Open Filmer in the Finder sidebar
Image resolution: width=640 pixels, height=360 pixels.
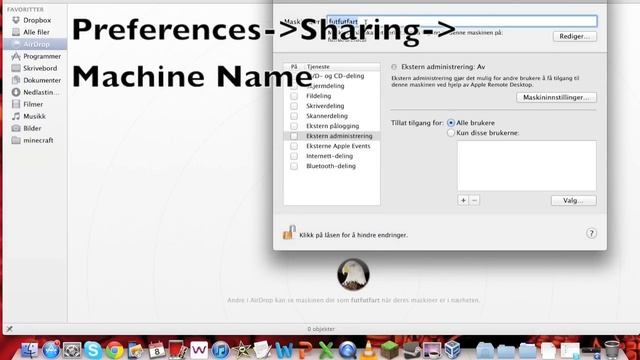click(28, 104)
